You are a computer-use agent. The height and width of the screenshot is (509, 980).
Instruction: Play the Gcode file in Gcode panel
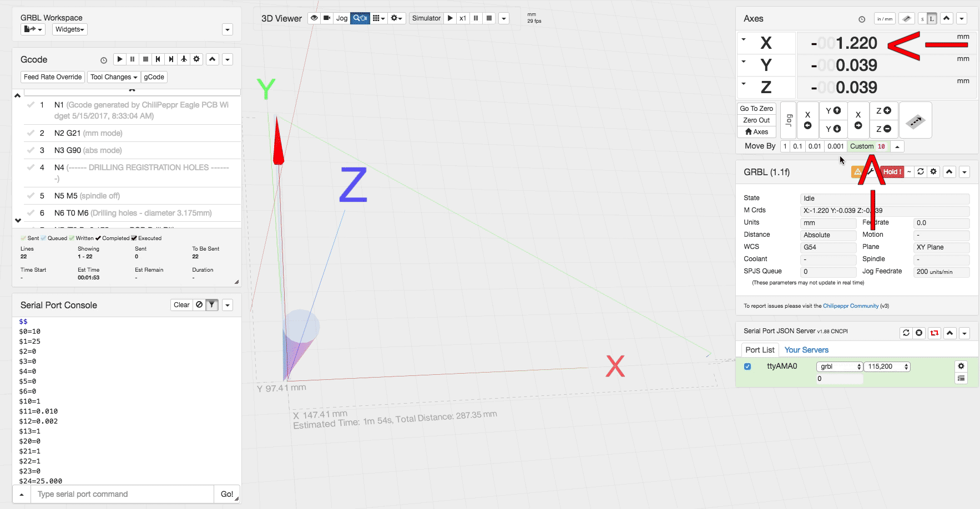click(x=119, y=59)
